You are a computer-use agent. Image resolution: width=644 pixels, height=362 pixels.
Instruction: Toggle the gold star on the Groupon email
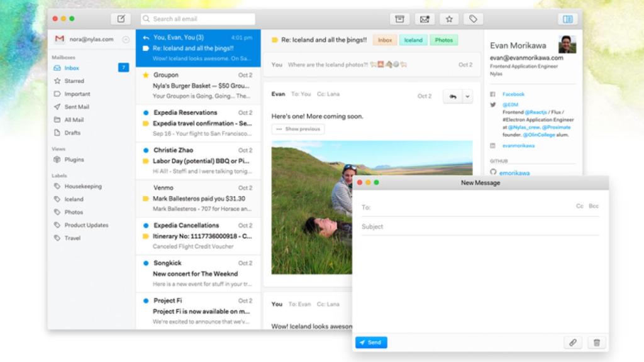click(146, 75)
